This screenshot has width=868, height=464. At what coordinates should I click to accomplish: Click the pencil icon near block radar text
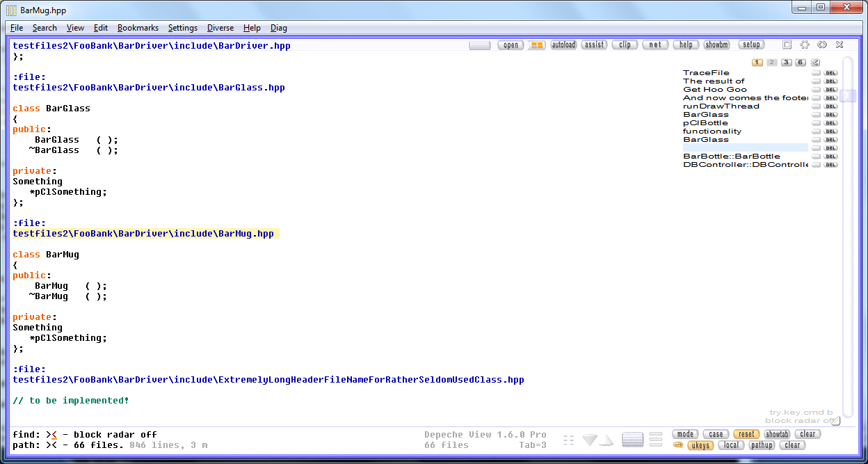pos(836,420)
